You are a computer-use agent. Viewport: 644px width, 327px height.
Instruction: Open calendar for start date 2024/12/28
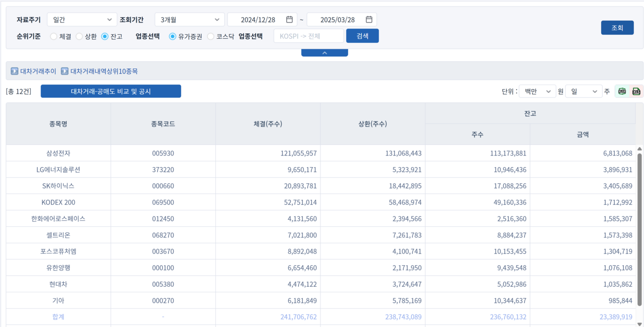pyautogui.click(x=289, y=20)
